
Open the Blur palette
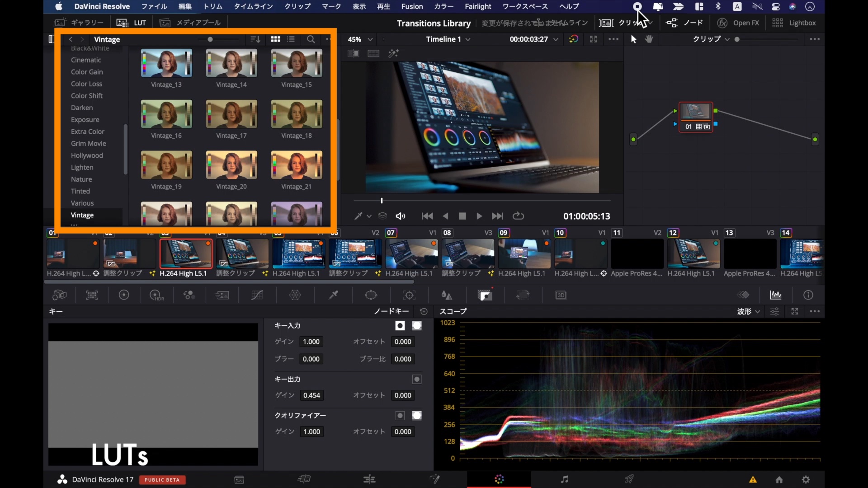click(446, 295)
